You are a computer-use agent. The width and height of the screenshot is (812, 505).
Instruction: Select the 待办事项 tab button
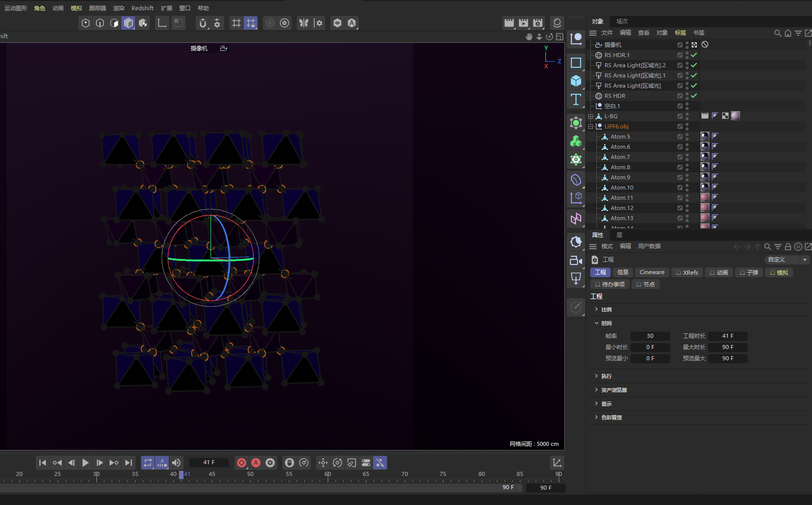click(610, 284)
